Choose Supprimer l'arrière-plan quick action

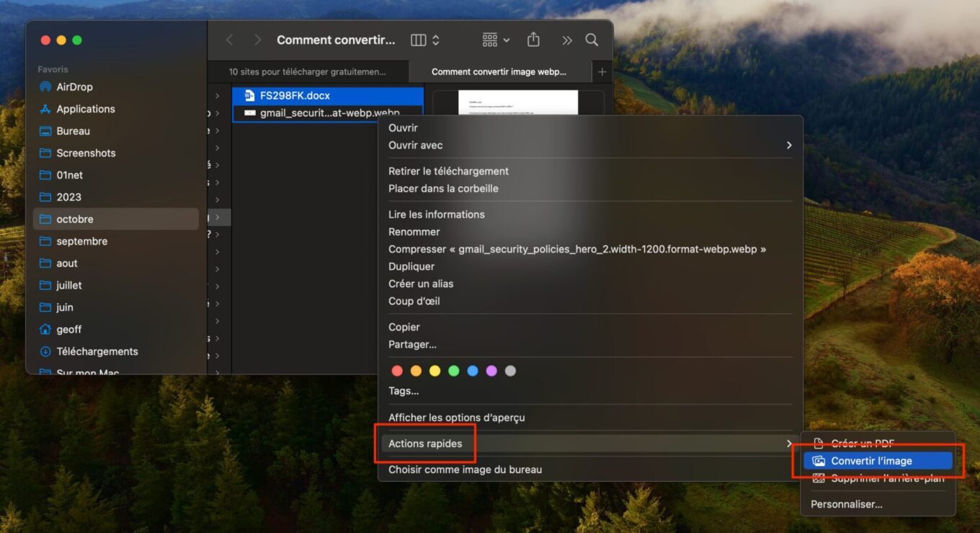pos(878,478)
